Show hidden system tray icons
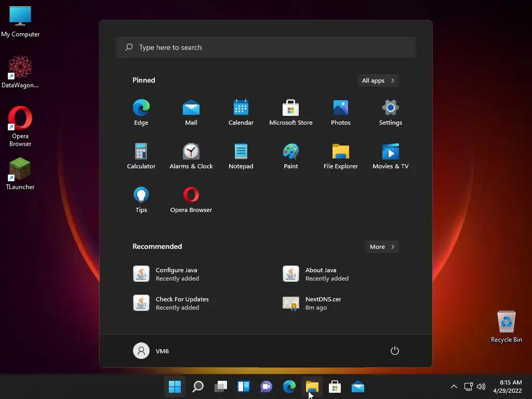Screen dimensions: 532x399 click(454, 387)
